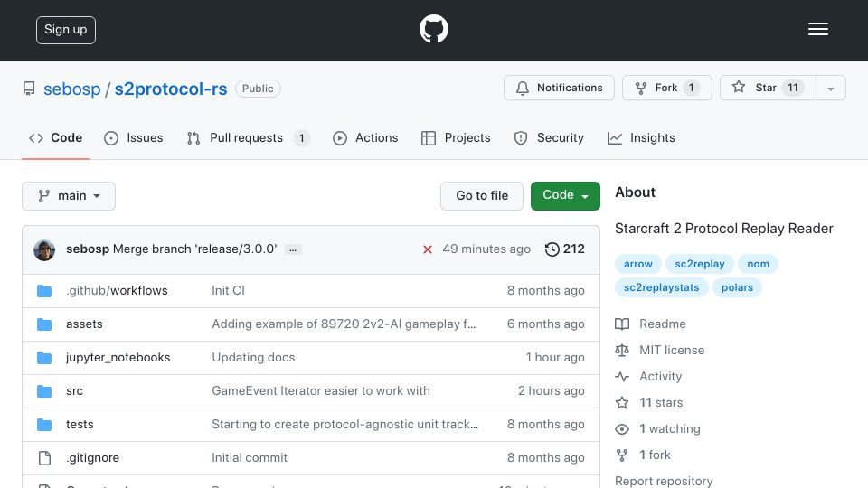Image resolution: width=868 pixels, height=488 pixels.
Task: Expand the Star lists dropdown arrow
Action: [x=830, y=89]
